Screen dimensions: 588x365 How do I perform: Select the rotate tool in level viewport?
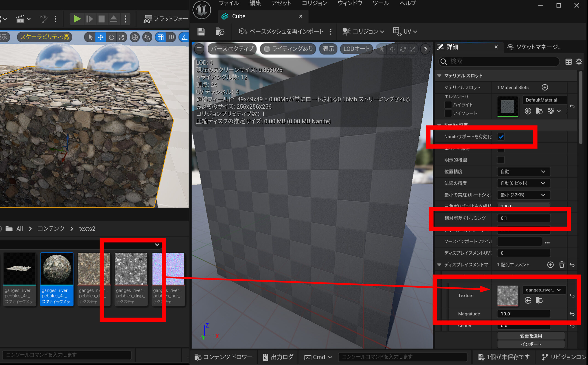click(x=111, y=37)
